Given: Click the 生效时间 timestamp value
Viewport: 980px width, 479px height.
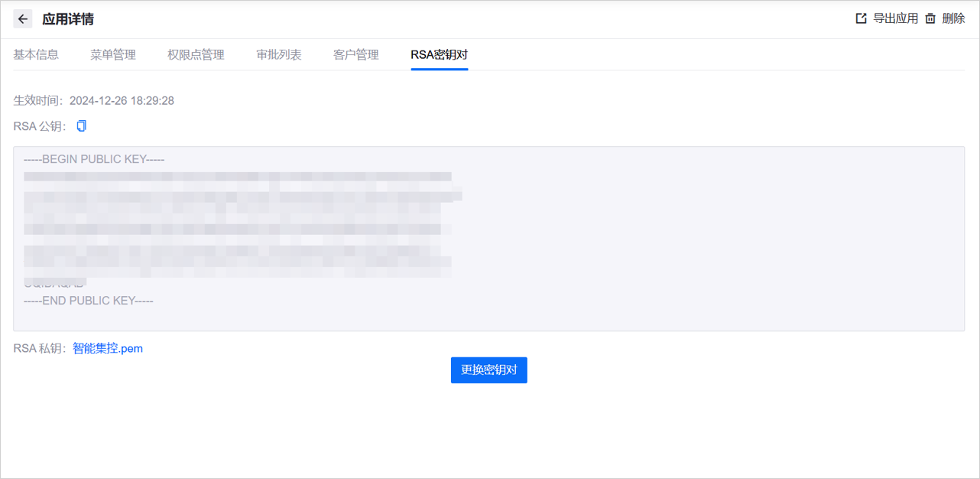Looking at the screenshot, I should click(121, 100).
